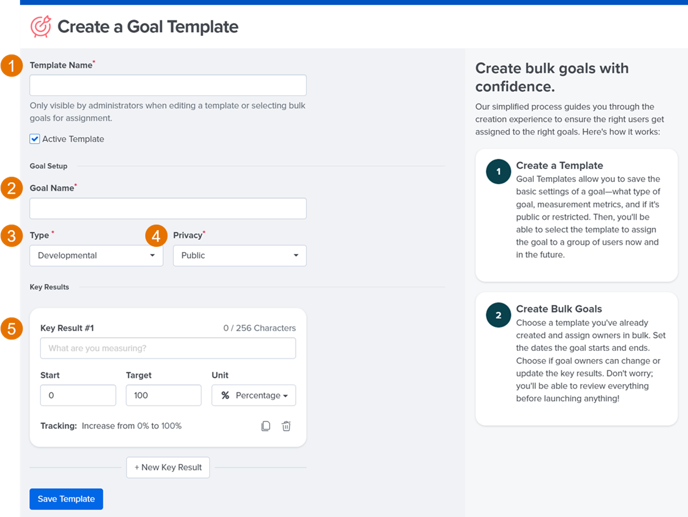The height and width of the screenshot is (517, 688).
Task: Open the Privacy dropdown showing Public
Action: [240, 255]
